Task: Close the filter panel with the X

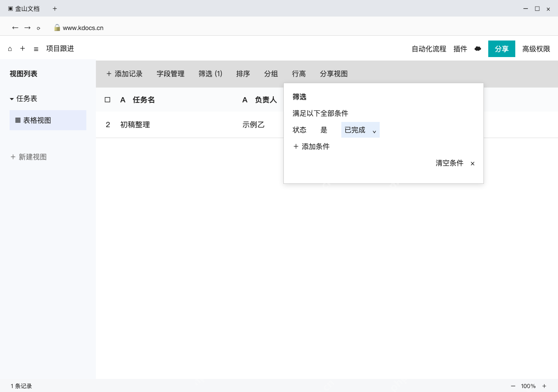Action: tap(473, 163)
